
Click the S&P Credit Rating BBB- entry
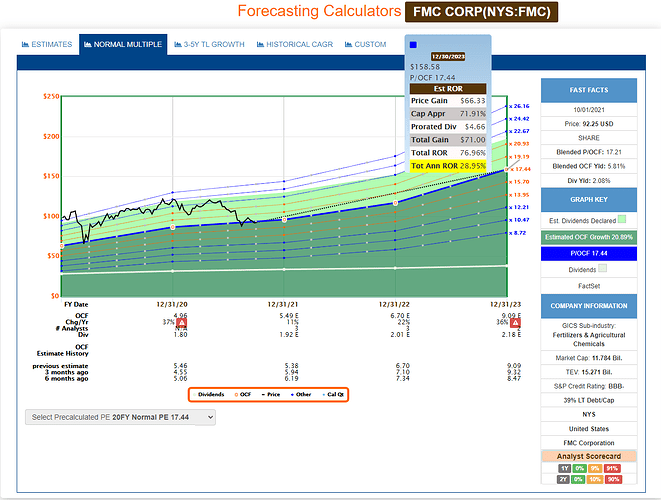click(x=588, y=386)
